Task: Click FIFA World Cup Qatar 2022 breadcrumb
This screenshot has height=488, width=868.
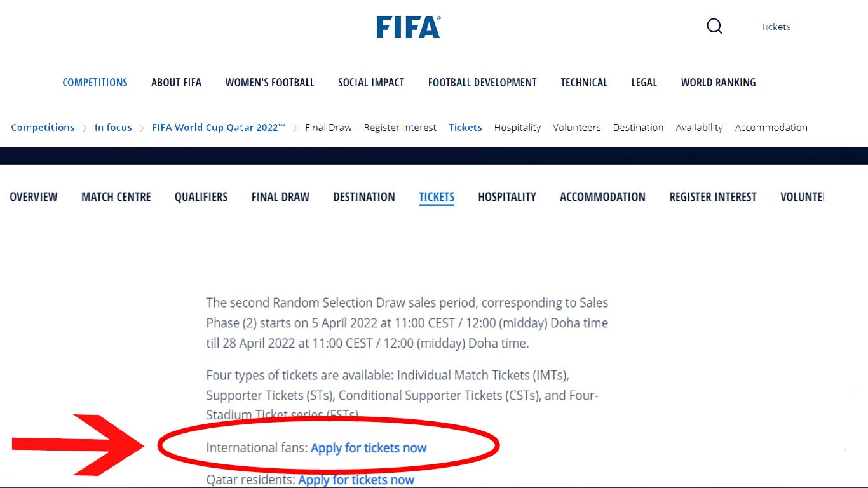Action: 218,127
